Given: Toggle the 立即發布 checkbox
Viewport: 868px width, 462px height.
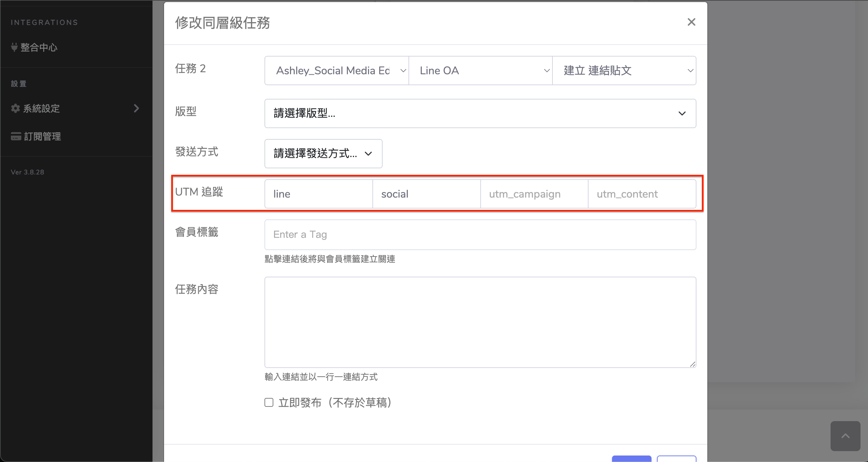Looking at the screenshot, I should 269,403.
